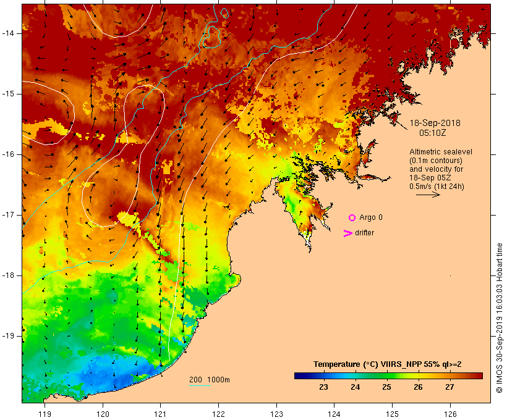Click latitude axis label -19
The height and width of the screenshot is (420, 507).
[x=8, y=336]
